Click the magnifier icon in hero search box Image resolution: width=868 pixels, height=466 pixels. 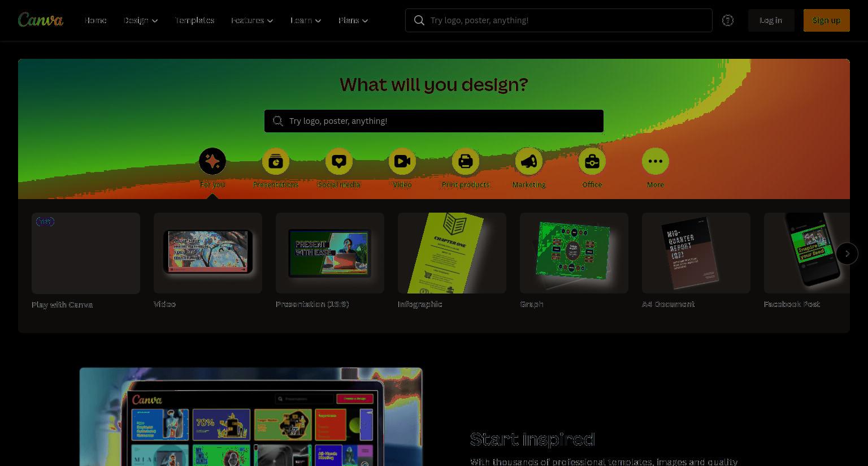[x=278, y=121]
